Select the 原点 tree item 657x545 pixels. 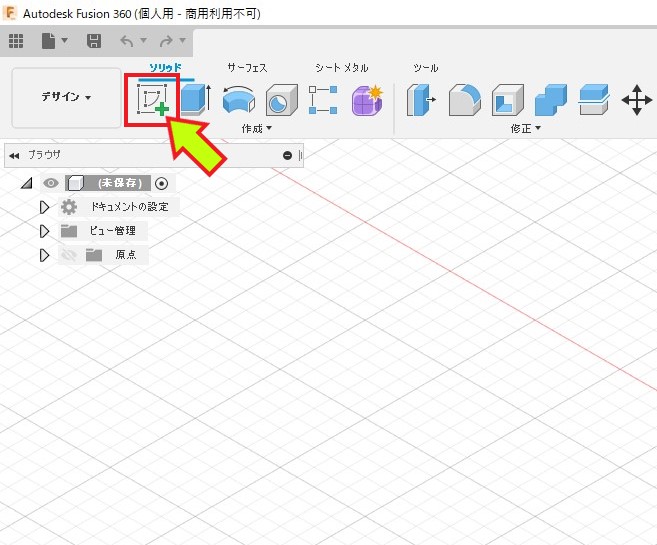tap(126, 254)
